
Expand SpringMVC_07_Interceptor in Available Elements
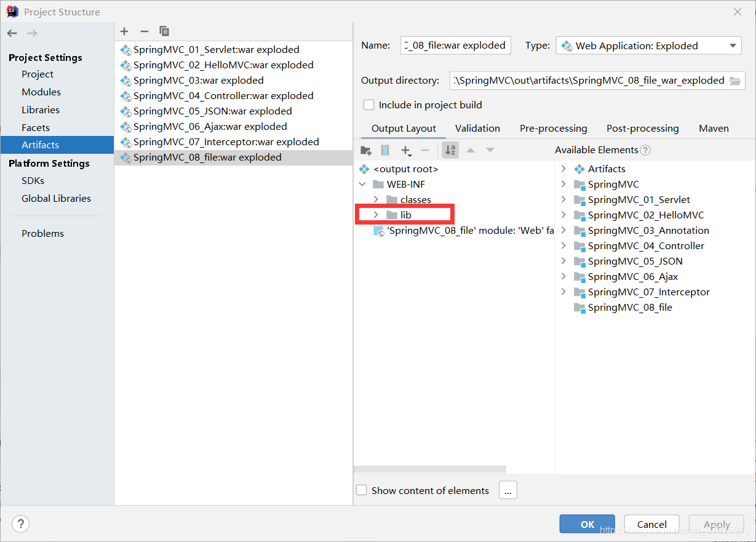point(563,292)
